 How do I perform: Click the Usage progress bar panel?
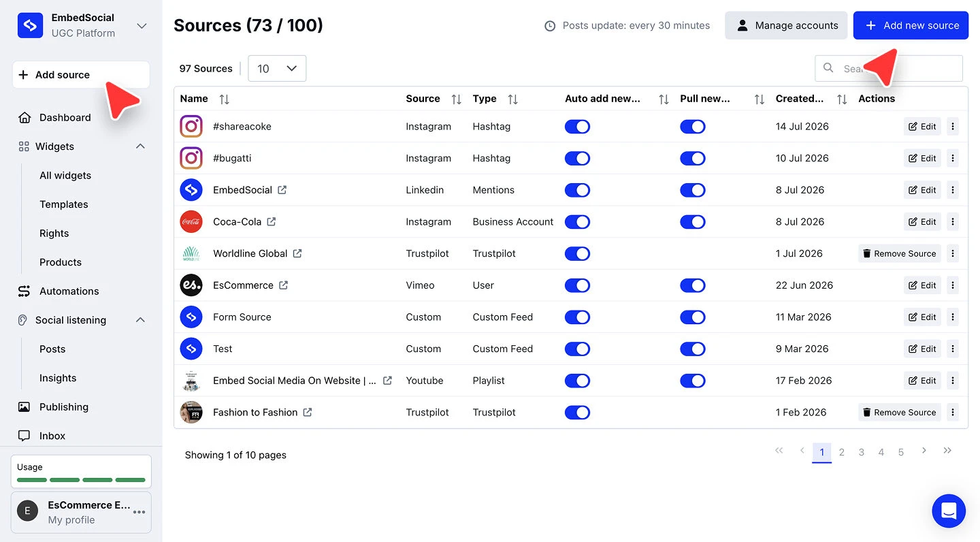coord(81,472)
